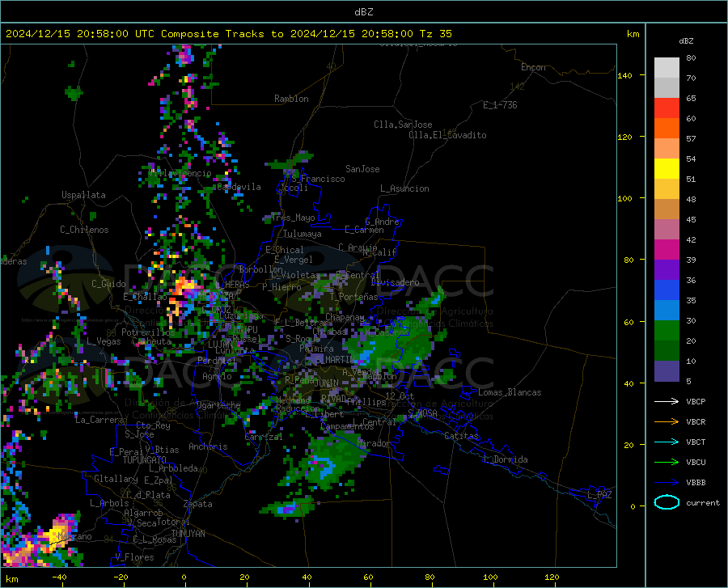The height and width of the screenshot is (588, 728).
Task: Pick the bright yellow 54-51 dBZ swatch
Action: point(667,169)
